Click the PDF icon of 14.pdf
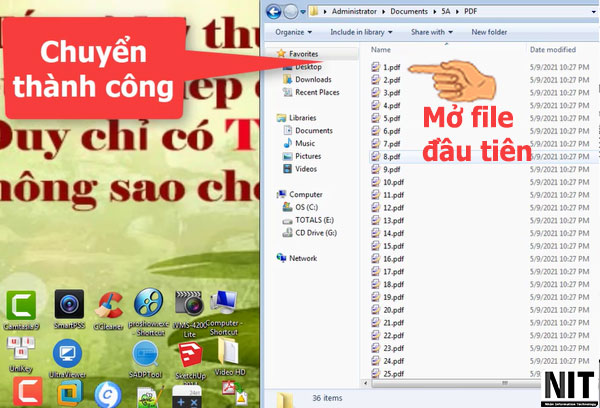This screenshot has height=408, width=600. pos(376,233)
